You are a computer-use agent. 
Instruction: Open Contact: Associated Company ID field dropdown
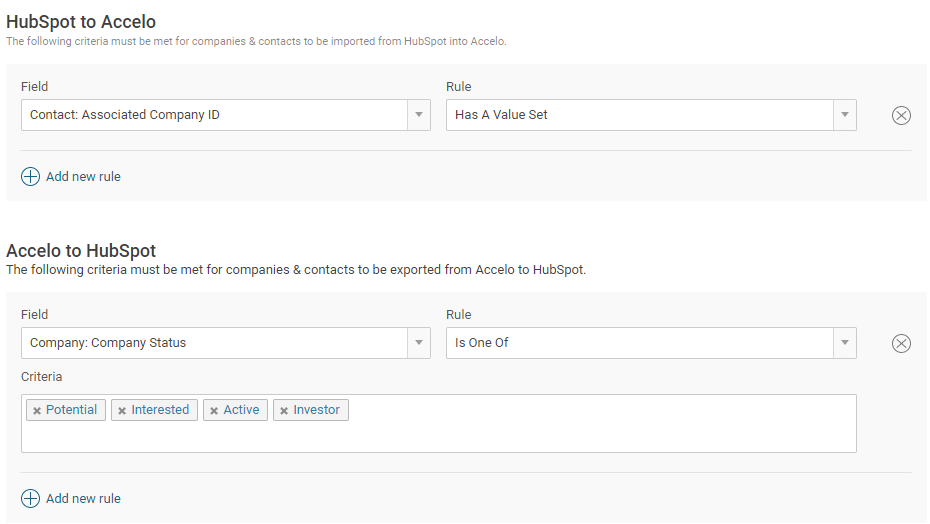click(x=419, y=115)
